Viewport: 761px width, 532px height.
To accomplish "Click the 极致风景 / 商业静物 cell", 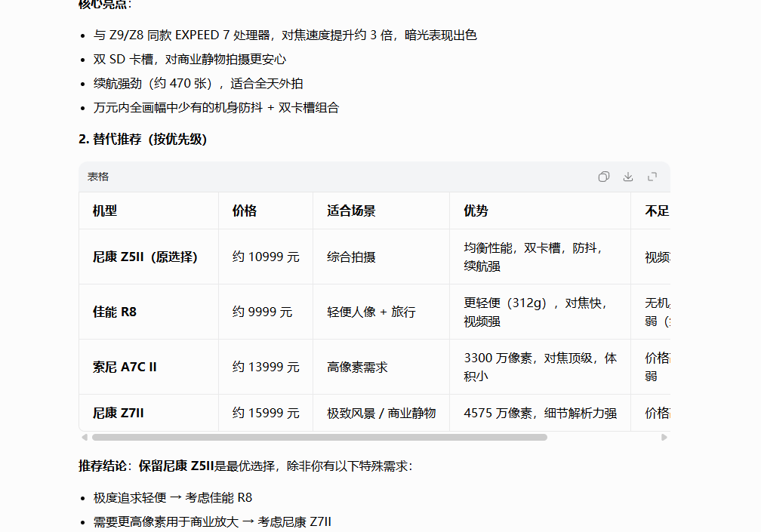I will click(x=381, y=414).
